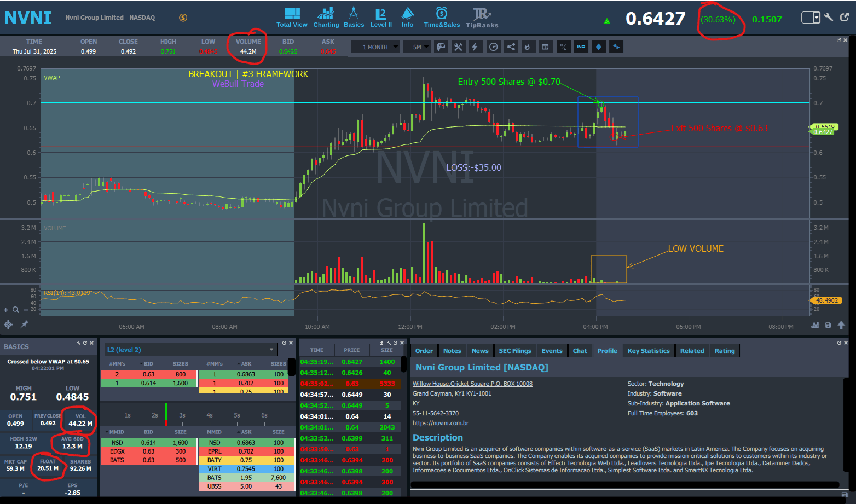Switch to the Rating tab
This screenshot has height=504, width=856.
coord(725,351)
